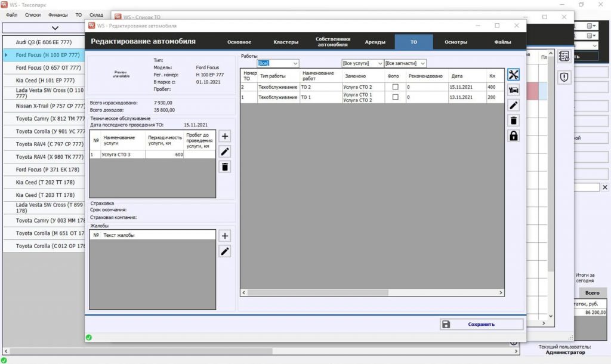Screen dimensions: 611x364
Task: Click the pencil edit icon beside works table
Action: click(514, 105)
